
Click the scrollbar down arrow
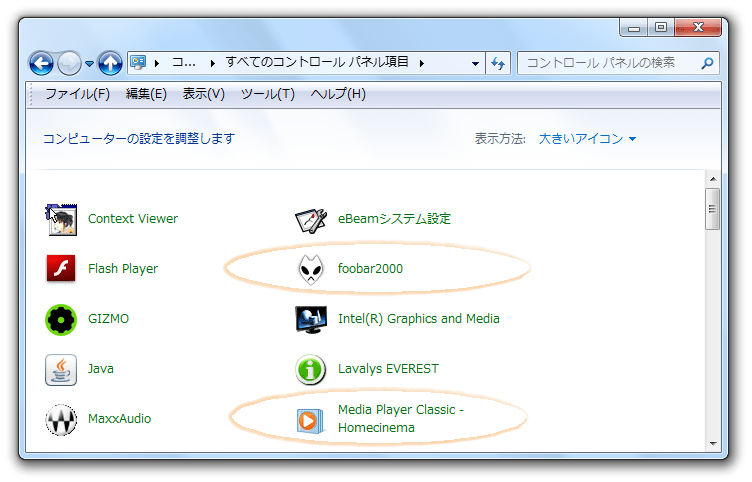pyautogui.click(x=713, y=444)
